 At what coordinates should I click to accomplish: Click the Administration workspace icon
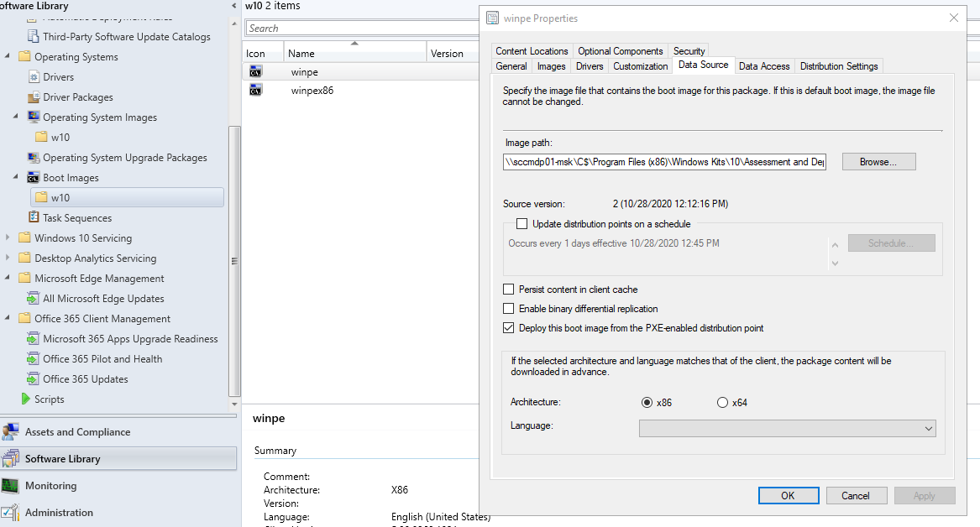pyautogui.click(x=10, y=512)
